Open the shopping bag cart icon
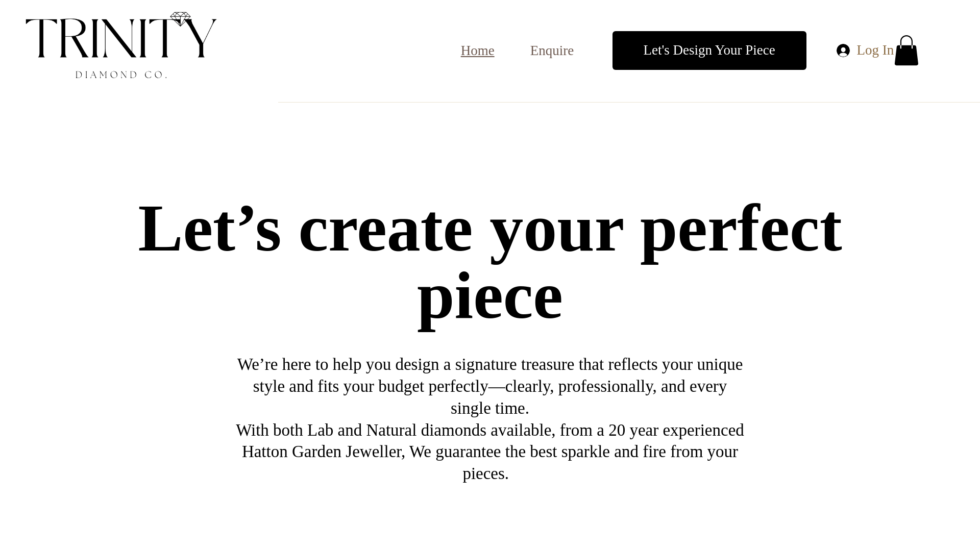The height and width of the screenshot is (551, 980). tap(906, 51)
